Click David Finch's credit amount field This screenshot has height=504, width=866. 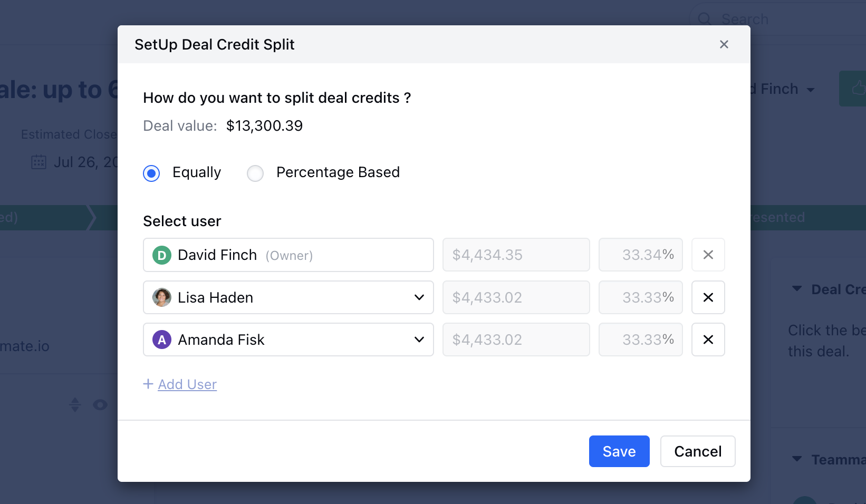[516, 255]
